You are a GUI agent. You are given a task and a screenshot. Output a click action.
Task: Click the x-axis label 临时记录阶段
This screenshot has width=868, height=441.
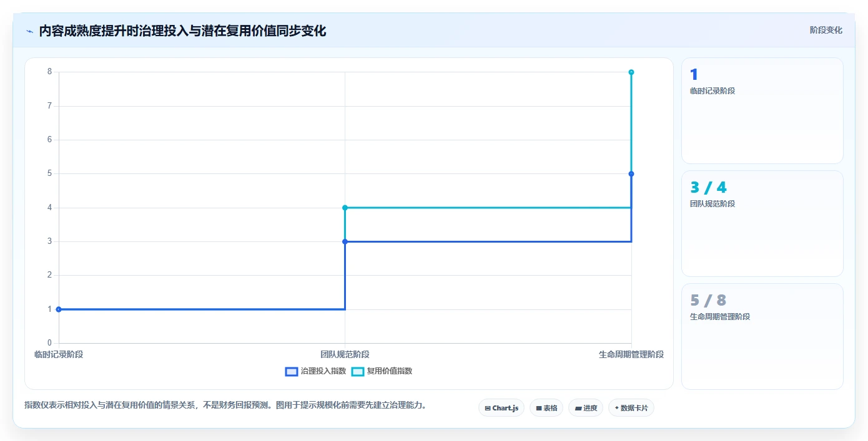click(59, 354)
